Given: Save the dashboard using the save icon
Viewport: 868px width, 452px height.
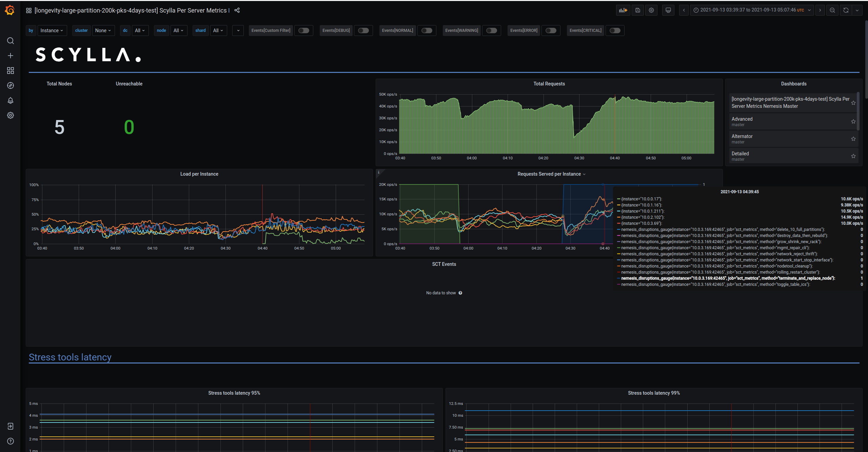Looking at the screenshot, I should (637, 10).
